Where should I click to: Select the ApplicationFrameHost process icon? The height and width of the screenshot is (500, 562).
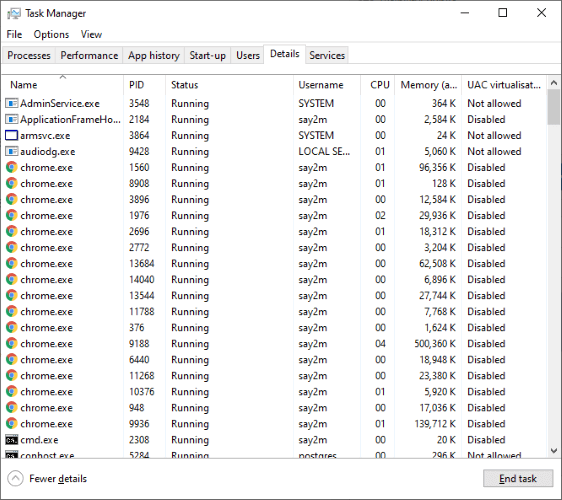click(x=11, y=119)
